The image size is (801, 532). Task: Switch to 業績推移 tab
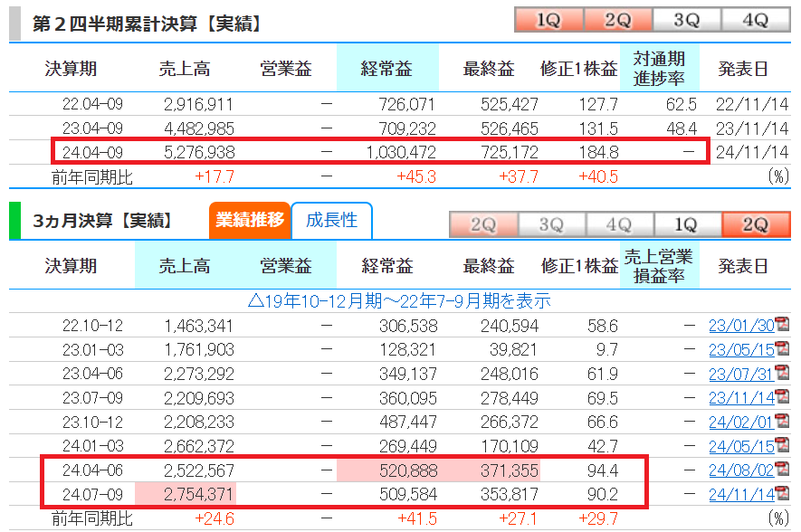(x=250, y=220)
